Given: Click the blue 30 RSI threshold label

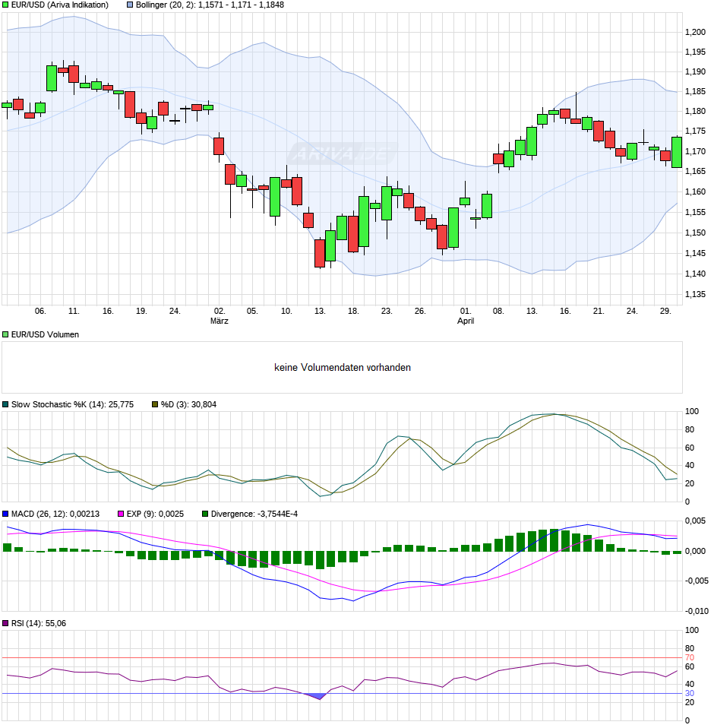Looking at the screenshot, I should coord(690,694).
